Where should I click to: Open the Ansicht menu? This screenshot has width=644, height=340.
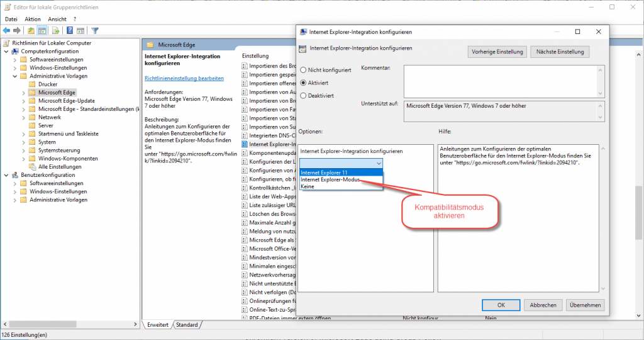(57, 19)
